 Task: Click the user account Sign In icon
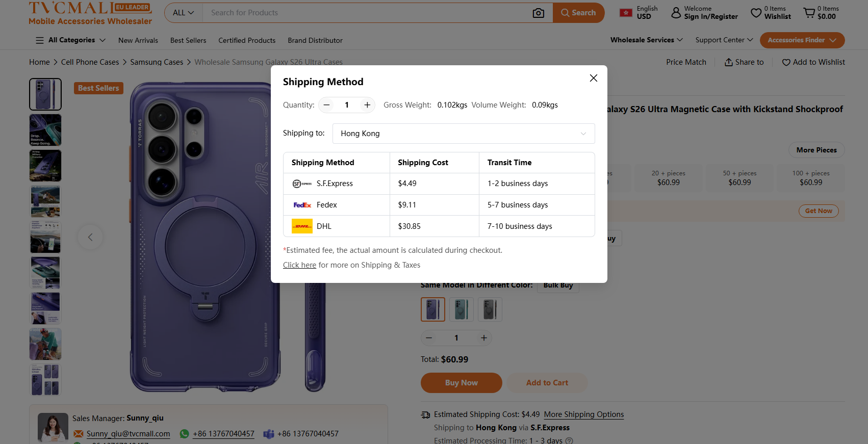(x=676, y=13)
